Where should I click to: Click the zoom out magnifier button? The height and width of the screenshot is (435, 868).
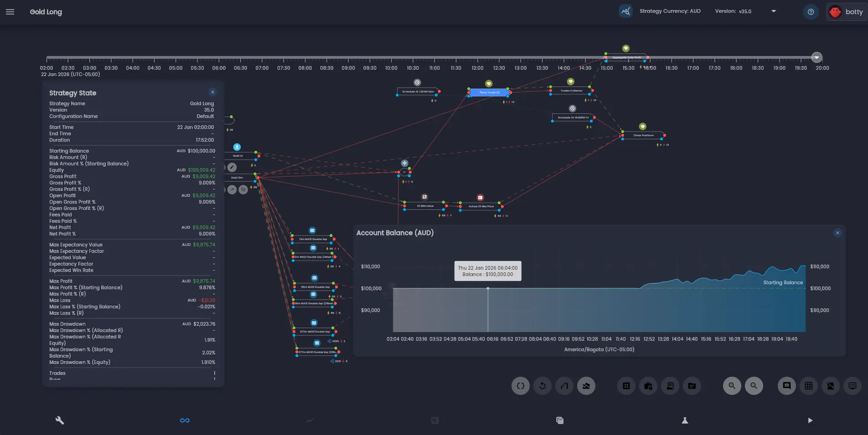coord(754,386)
